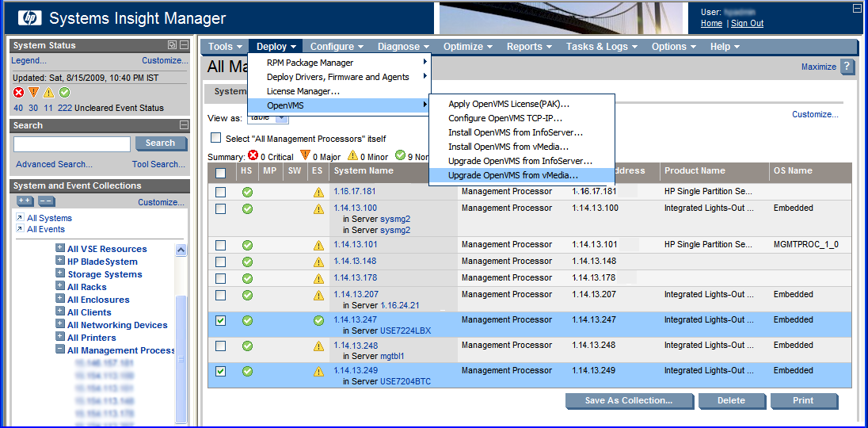This screenshot has height=428, width=868.
Task: Check the box for system 1.16.17.181
Action: (x=220, y=192)
